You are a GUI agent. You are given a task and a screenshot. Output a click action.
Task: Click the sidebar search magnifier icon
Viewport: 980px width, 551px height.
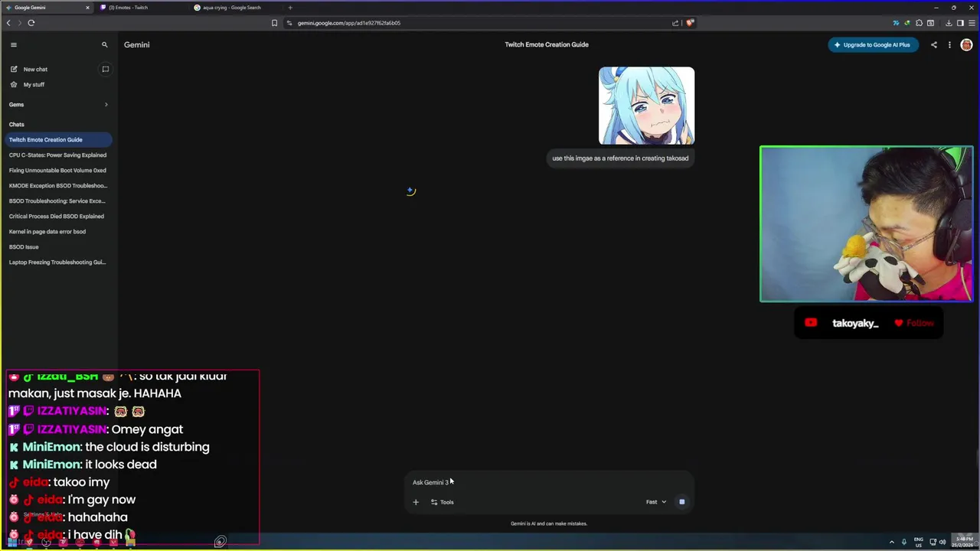tap(105, 44)
